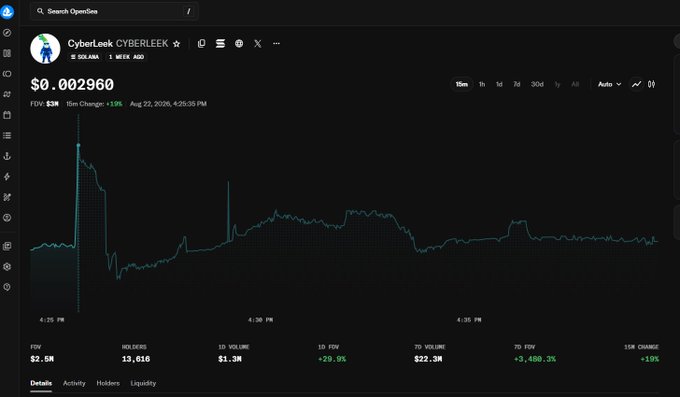This screenshot has width=680, height=397.
Task: Click the $0.002960 price value
Action: (x=72, y=84)
